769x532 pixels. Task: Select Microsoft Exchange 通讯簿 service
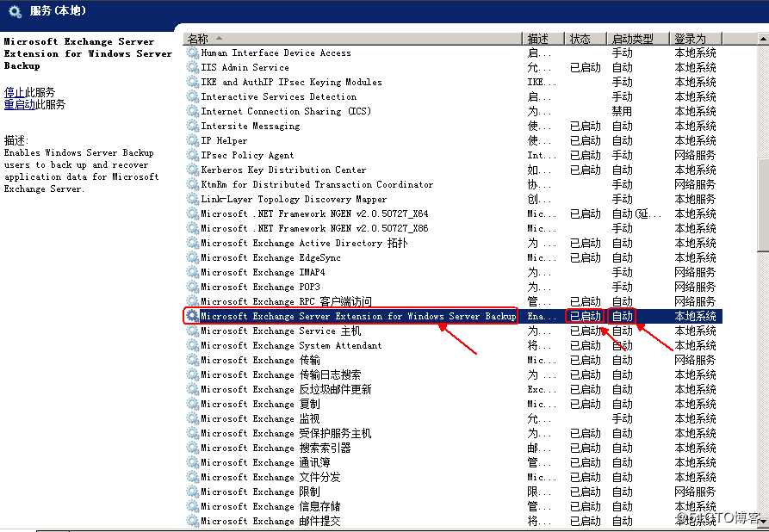point(454,462)
